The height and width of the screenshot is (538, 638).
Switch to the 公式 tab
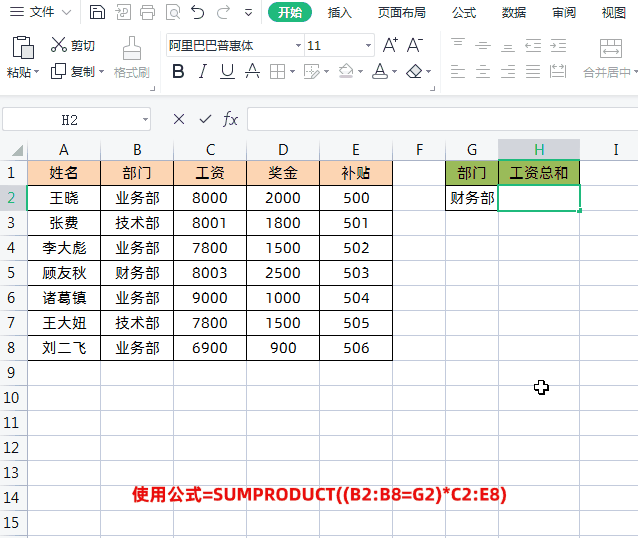click(464, 13)
